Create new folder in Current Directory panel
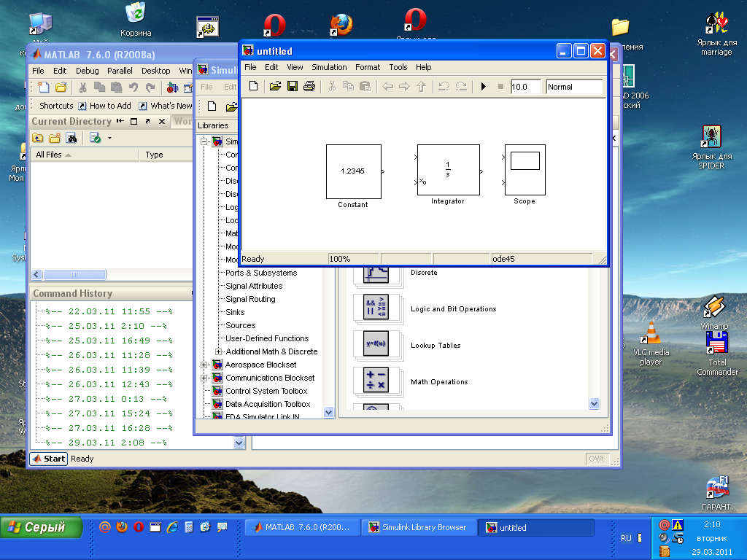 (x=55, y=138)
